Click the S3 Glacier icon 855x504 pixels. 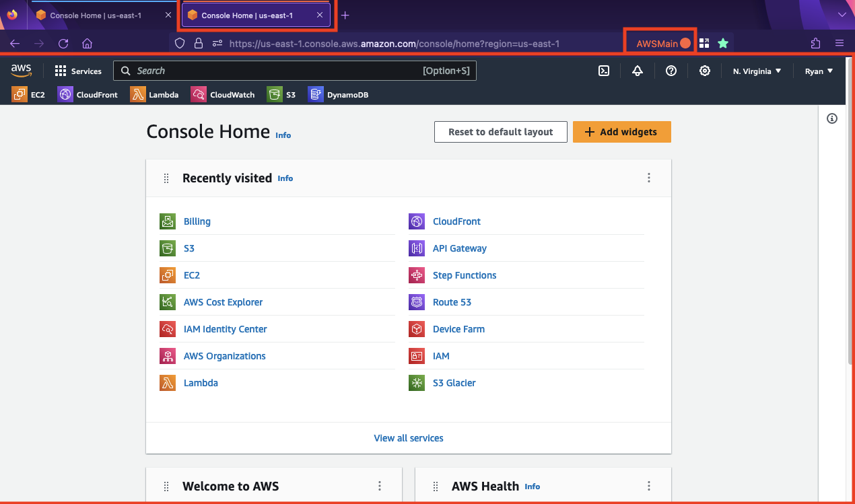click(x=417, y=383)
